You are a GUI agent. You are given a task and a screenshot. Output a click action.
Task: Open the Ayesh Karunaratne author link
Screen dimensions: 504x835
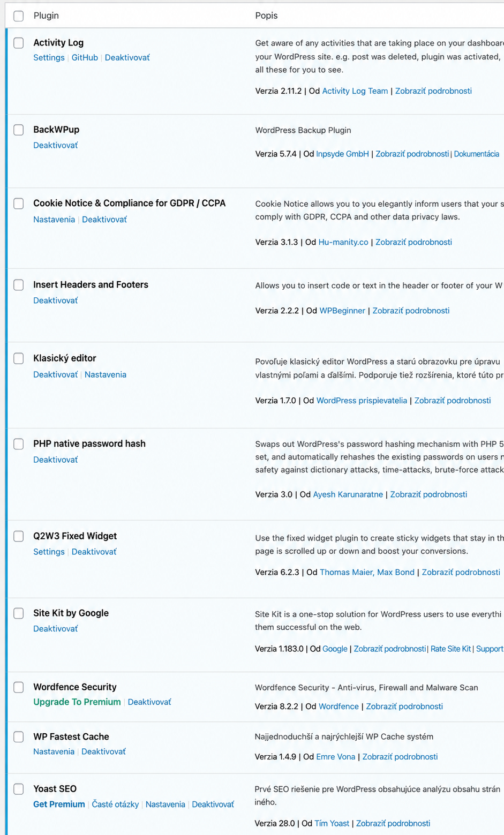click(x=348, y=494)
